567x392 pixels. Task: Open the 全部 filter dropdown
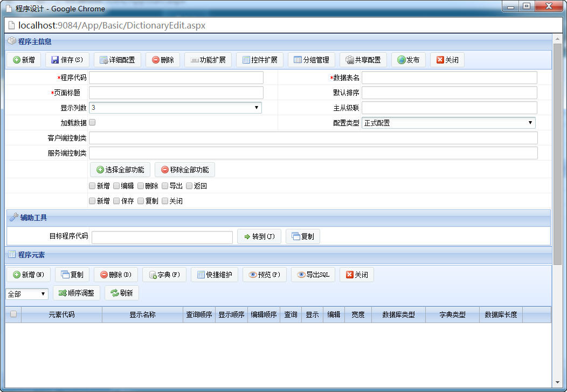tap(27, 293)
